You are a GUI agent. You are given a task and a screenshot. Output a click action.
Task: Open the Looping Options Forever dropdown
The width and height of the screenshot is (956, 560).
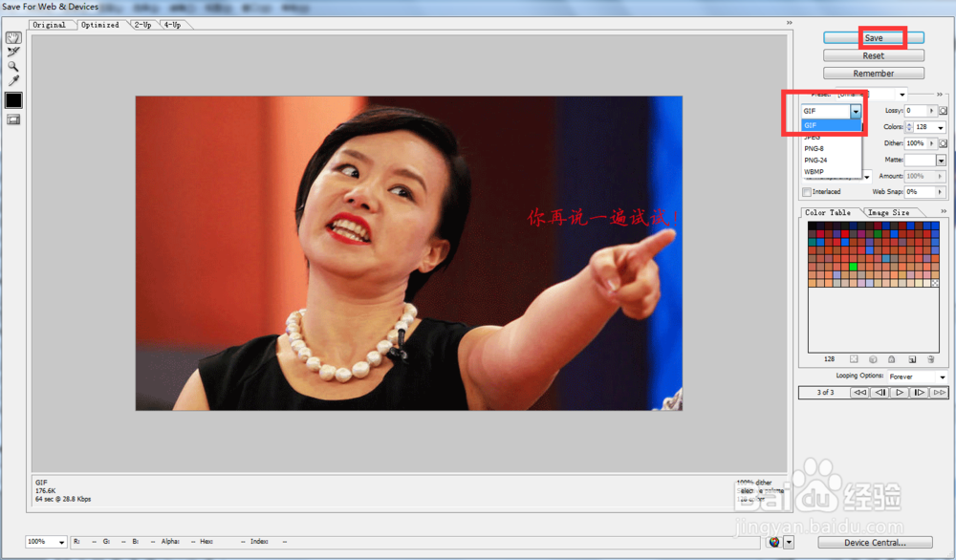[918, 377]
